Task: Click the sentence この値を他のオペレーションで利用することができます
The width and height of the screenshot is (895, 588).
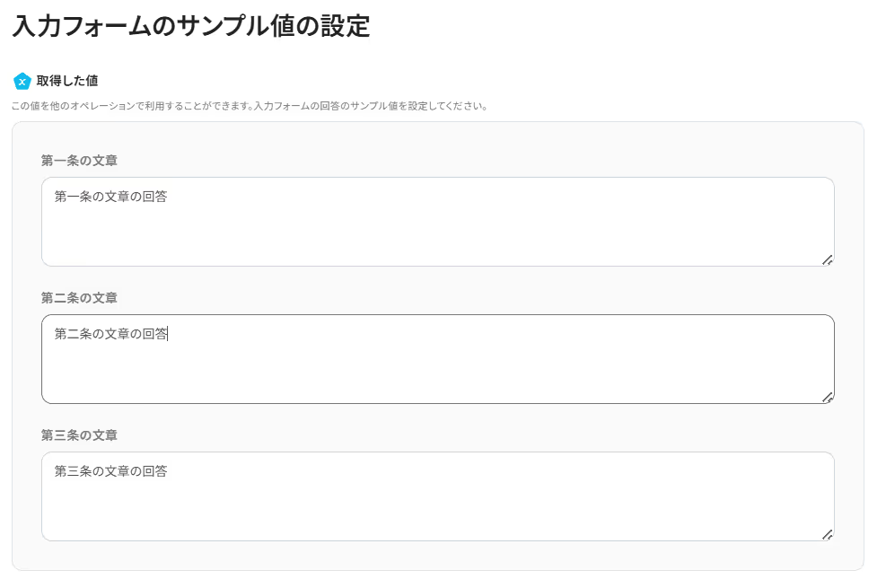Action: click(131, 106)
